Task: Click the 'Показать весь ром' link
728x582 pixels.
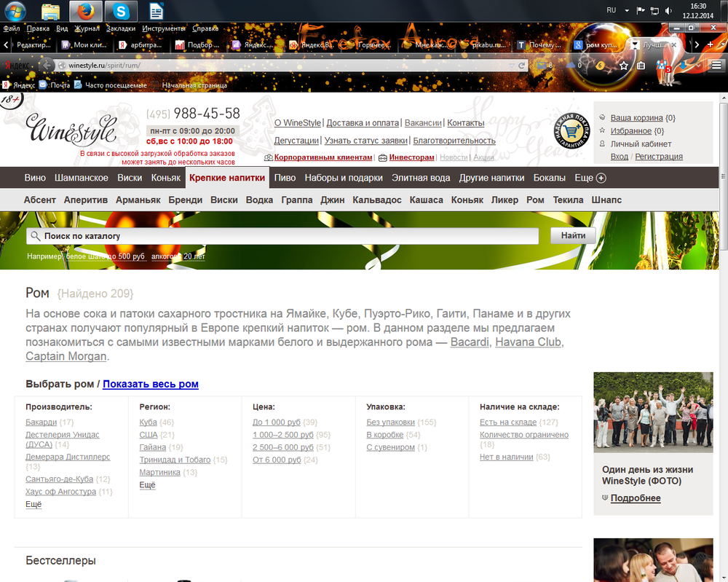Action: click(x=151, y=384)
